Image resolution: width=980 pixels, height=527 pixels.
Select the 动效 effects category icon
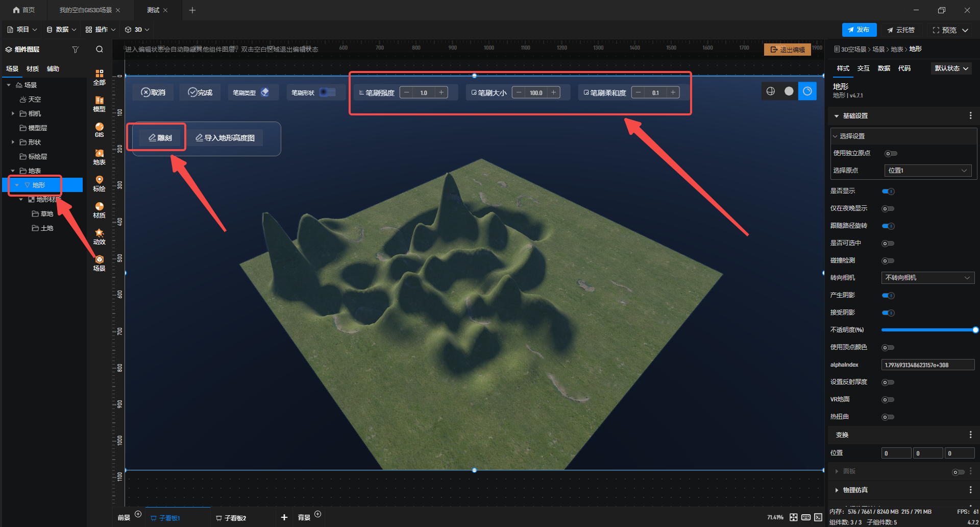point(99,236)
